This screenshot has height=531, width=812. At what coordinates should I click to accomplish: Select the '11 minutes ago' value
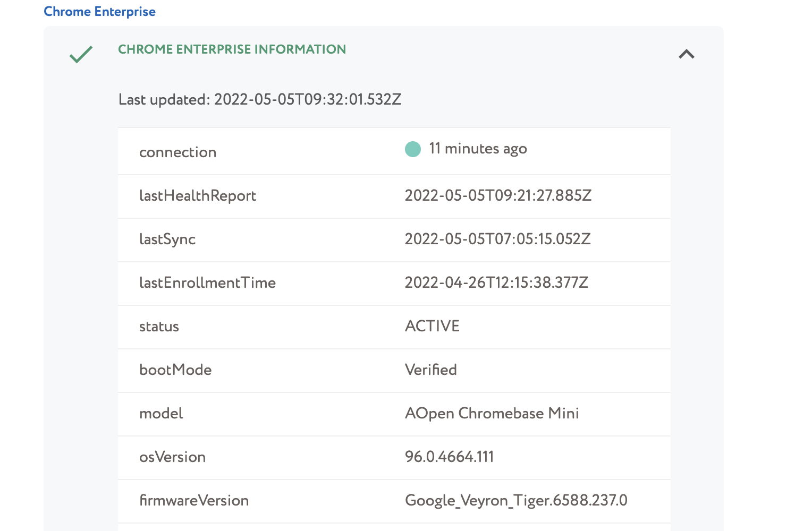click(x=478, y=149)
